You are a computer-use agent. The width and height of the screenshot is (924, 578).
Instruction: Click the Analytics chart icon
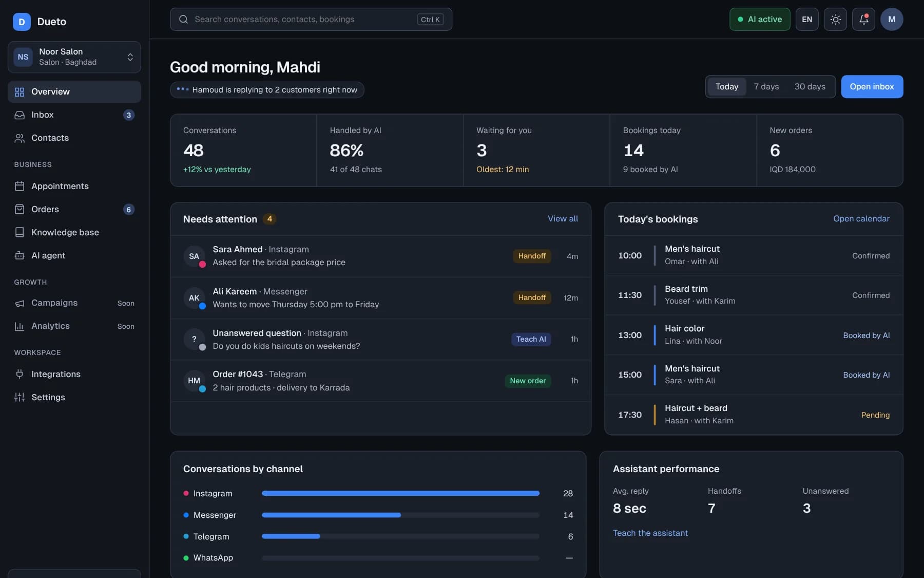(x=20, y=326)
